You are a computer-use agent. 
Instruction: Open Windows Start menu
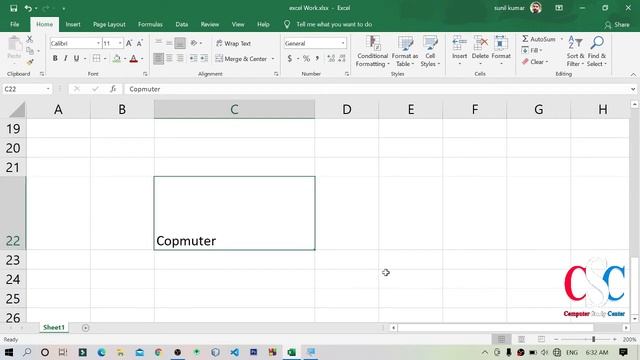9,352
